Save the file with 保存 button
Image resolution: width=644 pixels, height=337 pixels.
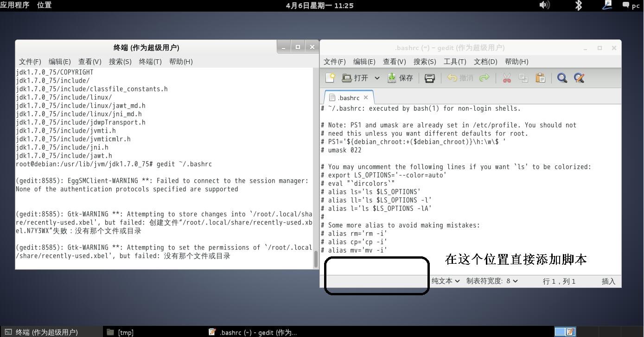tap(400, 78)
